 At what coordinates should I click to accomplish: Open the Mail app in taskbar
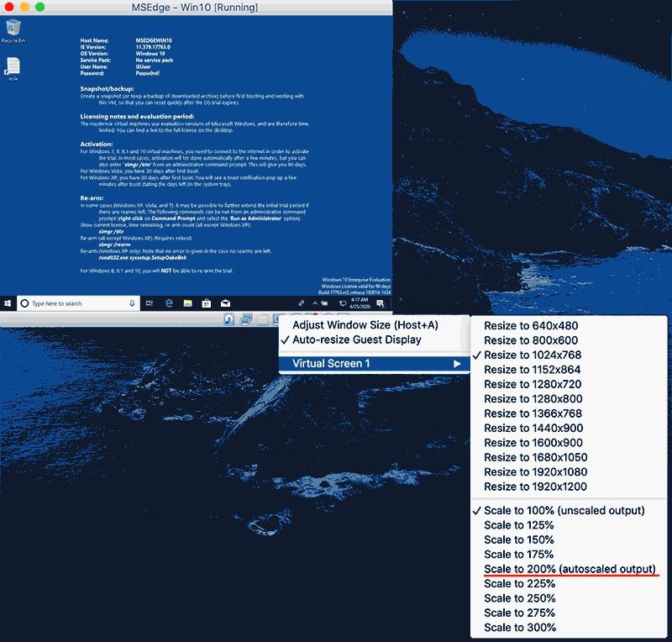(x=225, y=303)
